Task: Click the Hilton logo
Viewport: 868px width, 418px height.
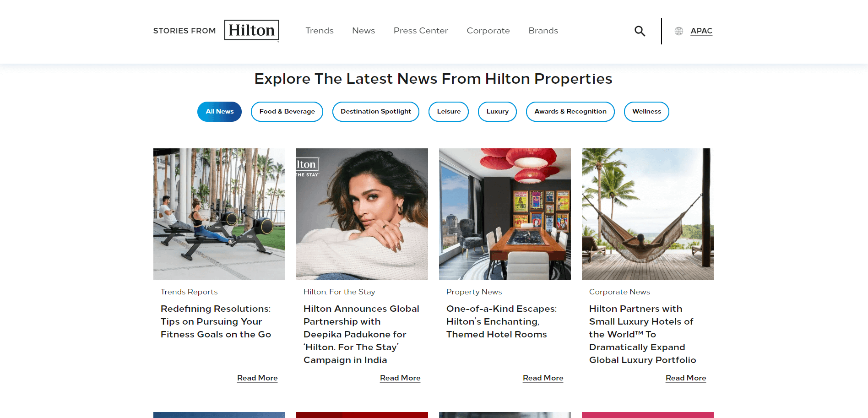Action: pos(252,31)
